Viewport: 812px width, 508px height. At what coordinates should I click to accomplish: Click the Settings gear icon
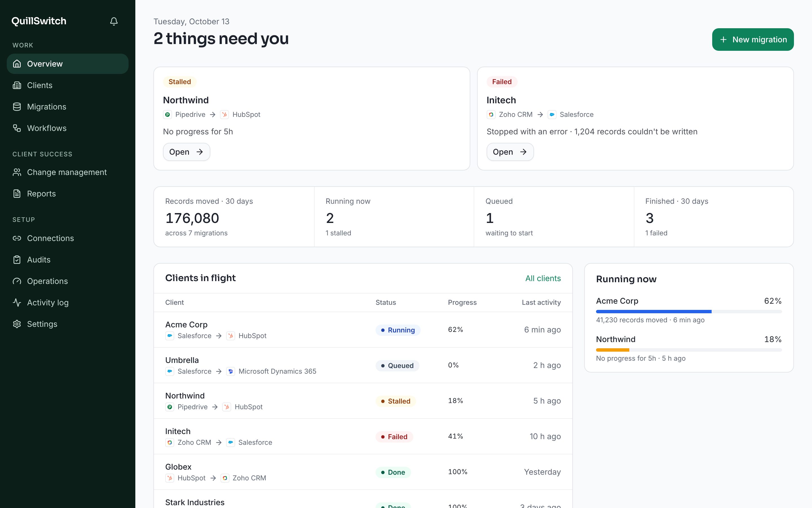17,324
